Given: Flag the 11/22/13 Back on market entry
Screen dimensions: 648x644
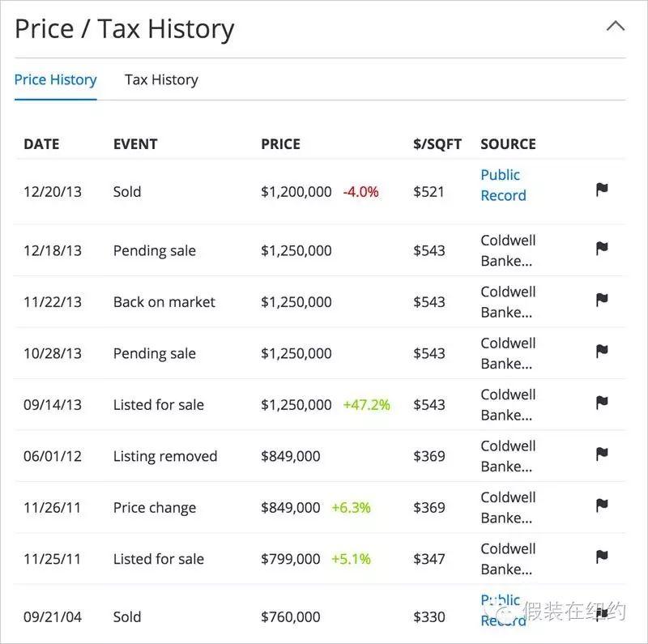Looking at the screenshot, I should pyautogui.click(x=602, y=300).
